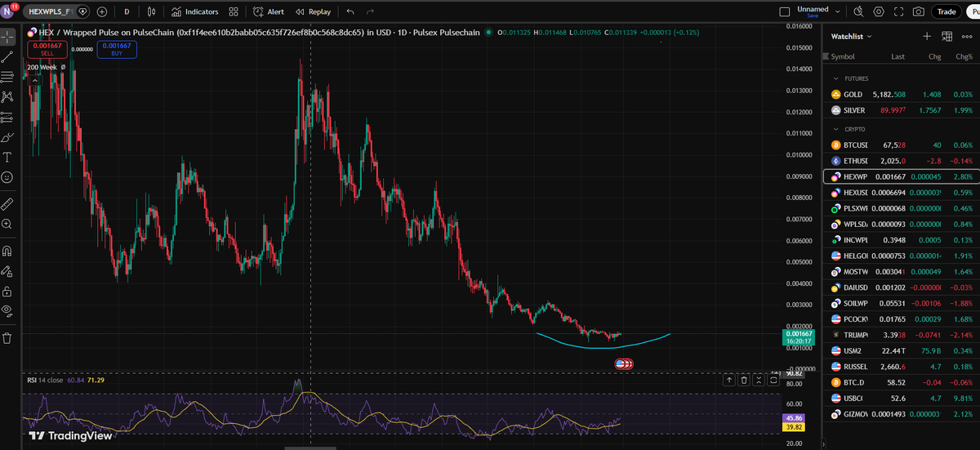
Task: Select the trend line drawing tool
Action: [x=7, y=57]
